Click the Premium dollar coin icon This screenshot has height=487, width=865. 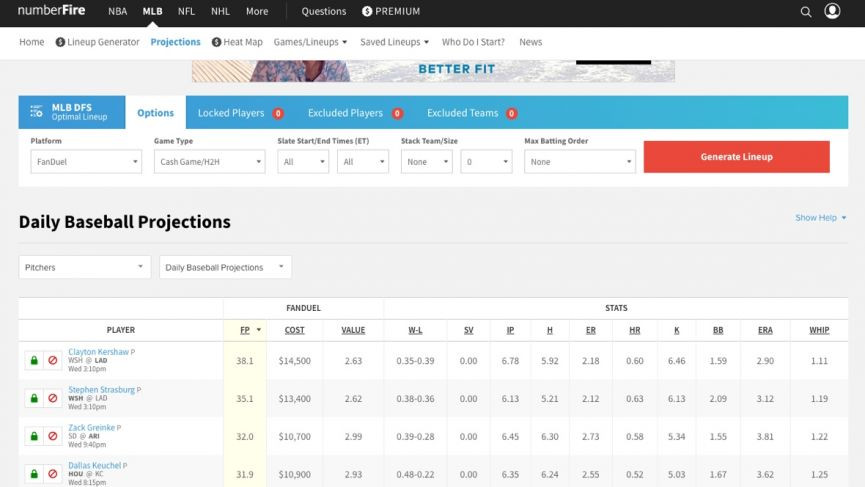367,12
